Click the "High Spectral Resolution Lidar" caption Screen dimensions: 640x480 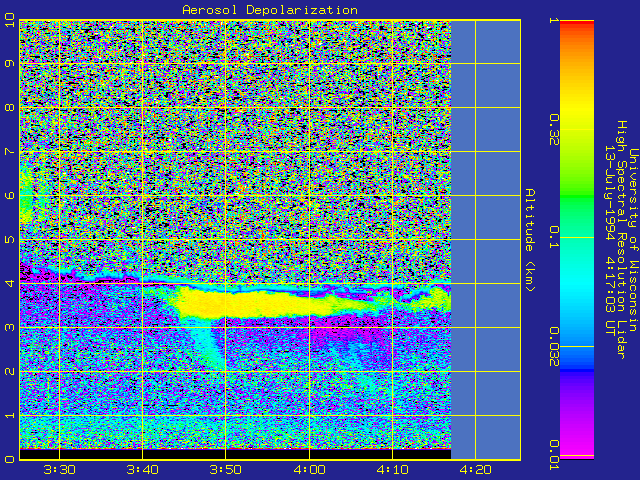[621, 240]
